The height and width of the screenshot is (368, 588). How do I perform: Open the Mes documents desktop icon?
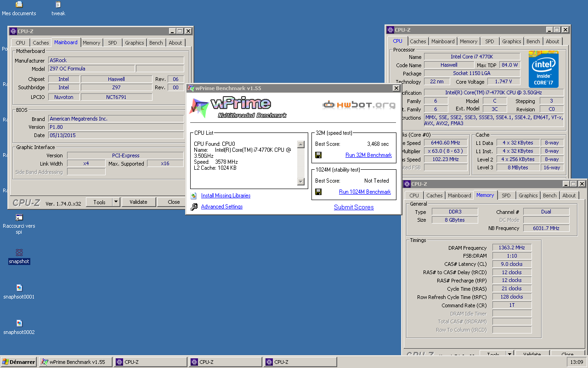click(x=19, y=5)
